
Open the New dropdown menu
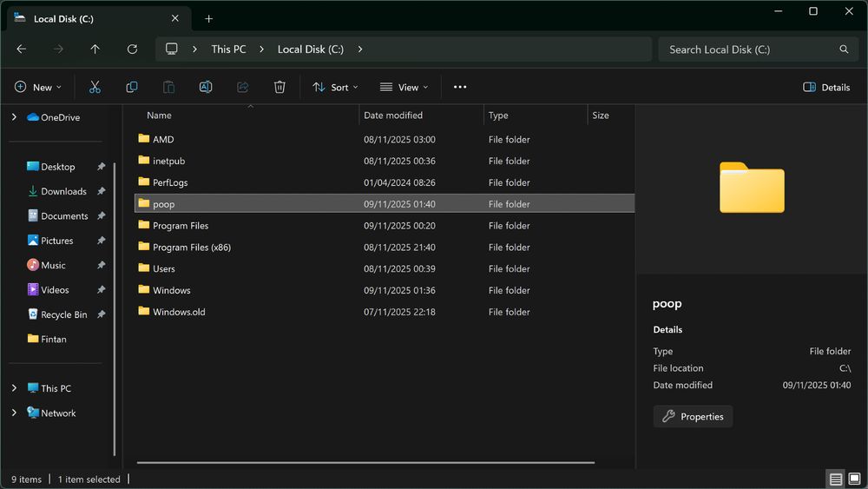37,87
